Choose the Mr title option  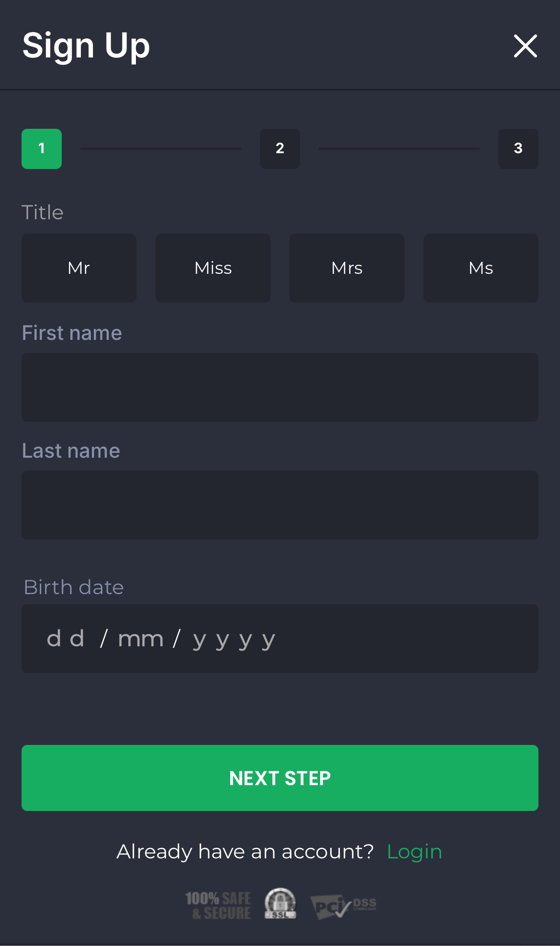click(79, 268)
